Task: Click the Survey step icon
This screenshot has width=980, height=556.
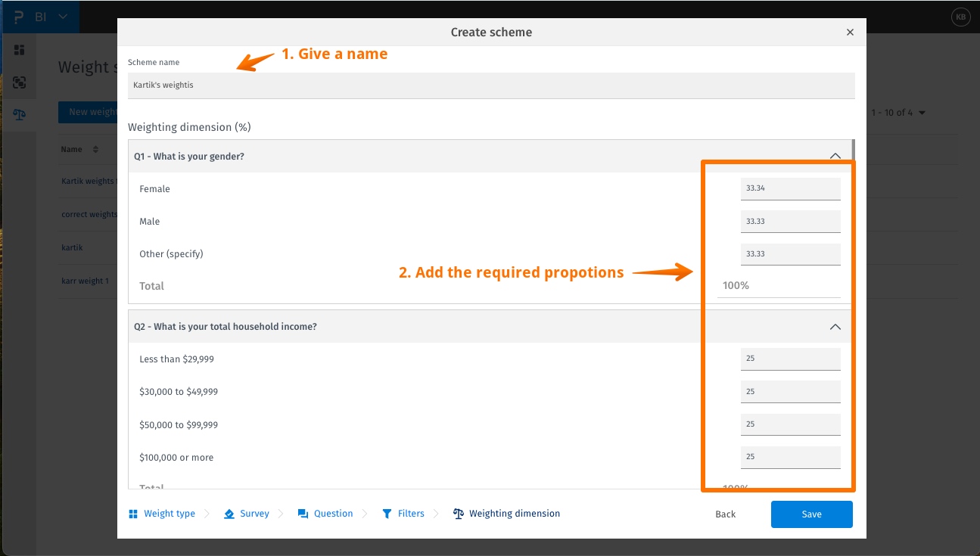Action: click(x=229, y=514)
